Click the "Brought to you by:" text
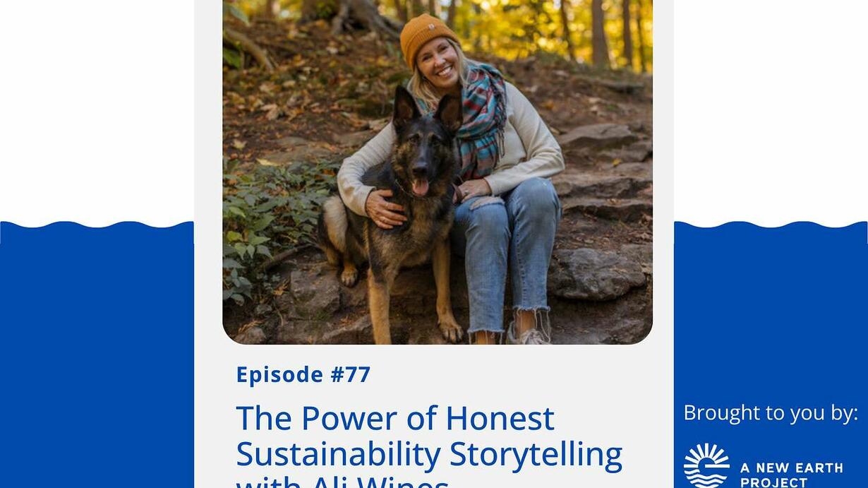868x488 pixels. (771, 413)
